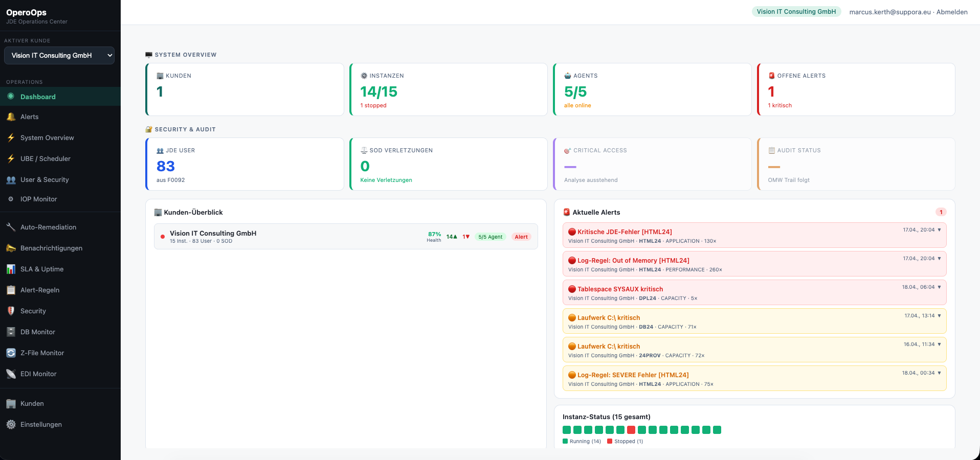Open the Benachrichtigungen section
Image resolution: width=980 pixels, height=460 pixels.
point(52,248)
